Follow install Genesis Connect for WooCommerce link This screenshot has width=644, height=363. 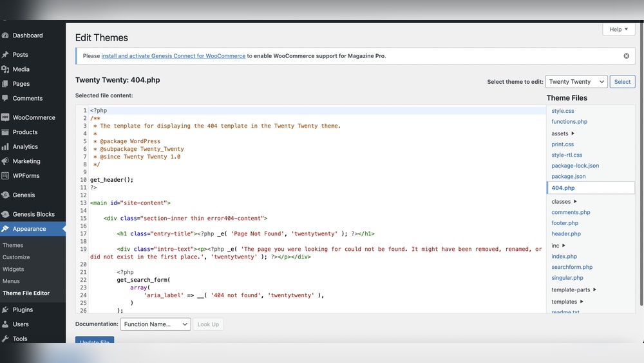[173, 56]
